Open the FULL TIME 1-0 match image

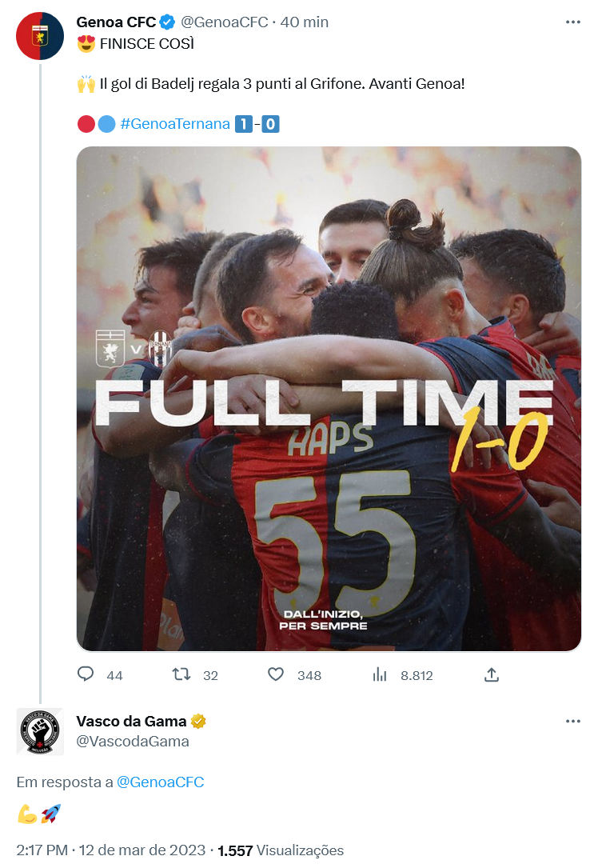point(329,398)
